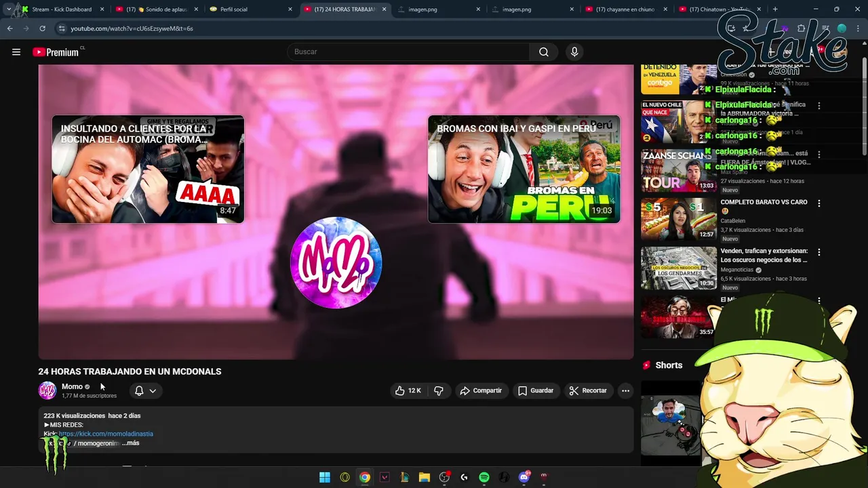Start voice search with microphone icon
The width and height of the screenshot is (868, 488).
point(574,52)
